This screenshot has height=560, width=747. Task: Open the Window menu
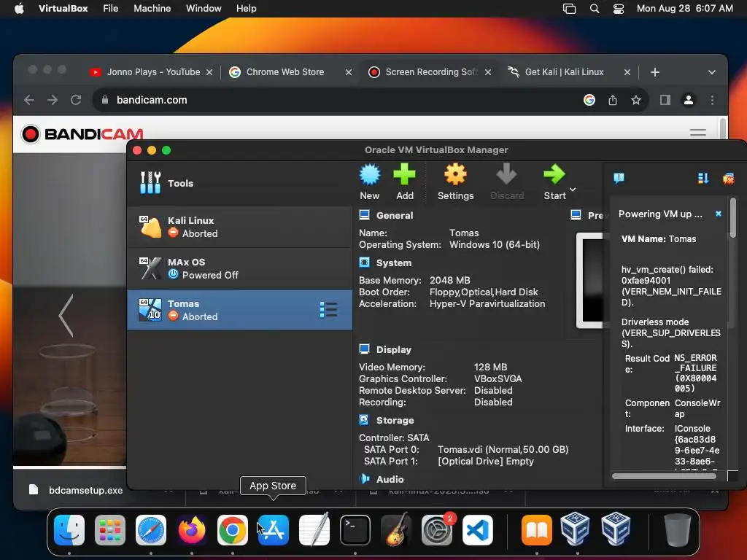204,8
